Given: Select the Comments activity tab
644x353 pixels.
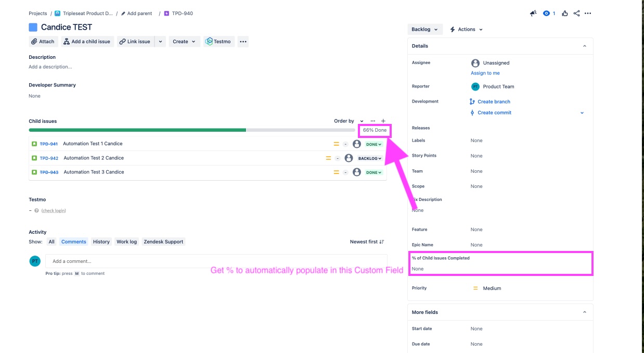Looking at the screenshot, I should pos(74,242).
